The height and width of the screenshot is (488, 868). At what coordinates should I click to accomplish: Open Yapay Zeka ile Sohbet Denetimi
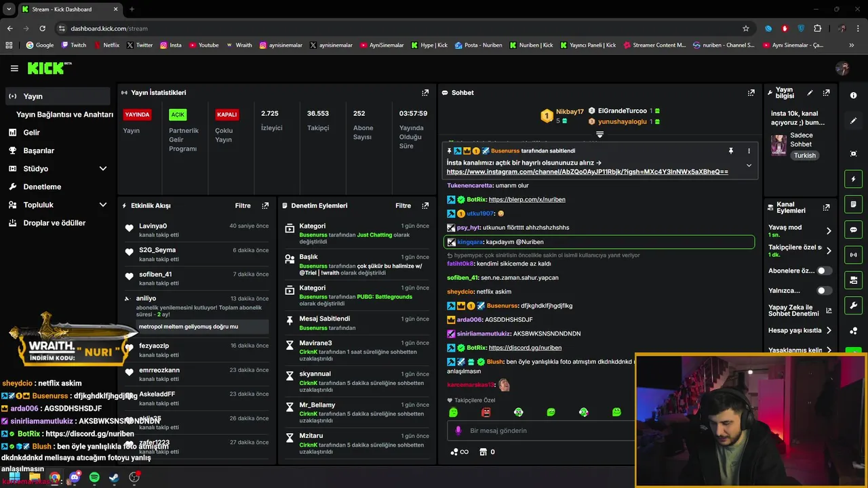point(800,310)
